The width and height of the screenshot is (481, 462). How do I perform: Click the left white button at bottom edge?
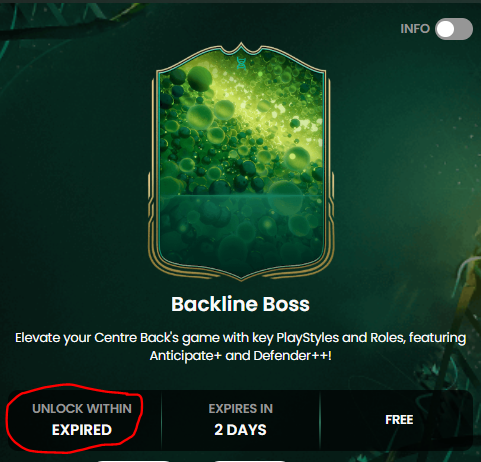[x=133, y=461]
